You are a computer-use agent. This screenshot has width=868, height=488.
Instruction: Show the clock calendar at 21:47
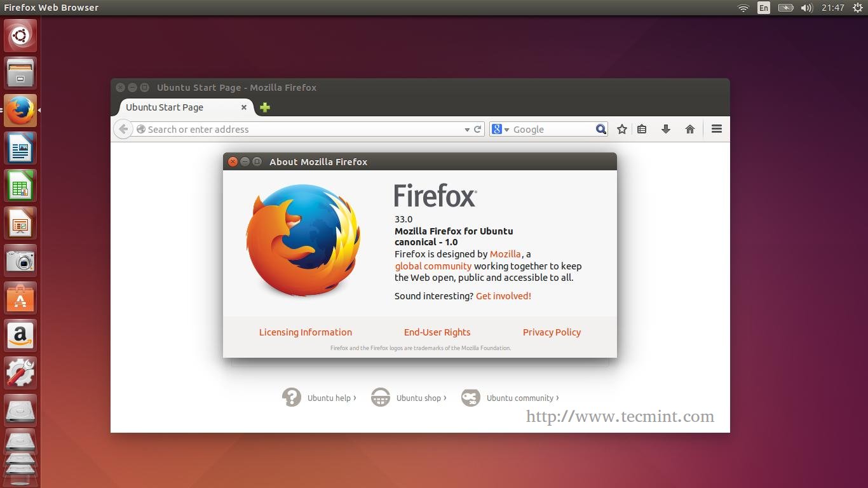click(832, 8)
